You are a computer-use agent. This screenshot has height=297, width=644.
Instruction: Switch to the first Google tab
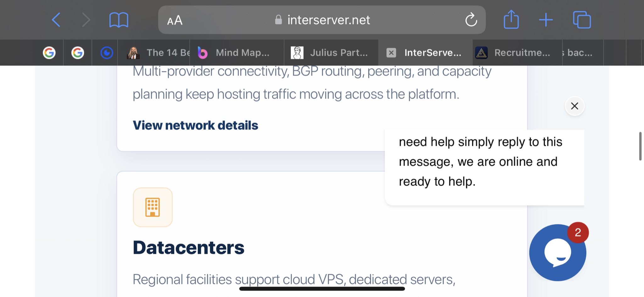pyautogui.click(x=49, y=52)
